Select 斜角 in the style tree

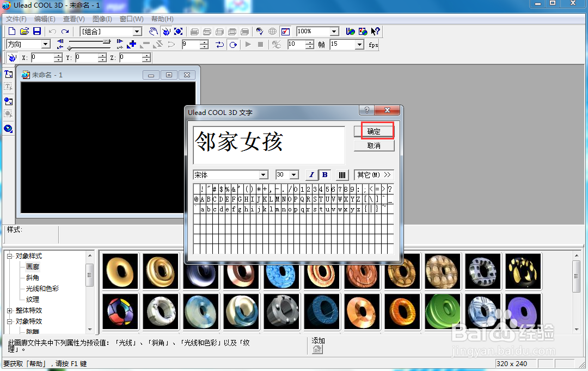[32, 278]
